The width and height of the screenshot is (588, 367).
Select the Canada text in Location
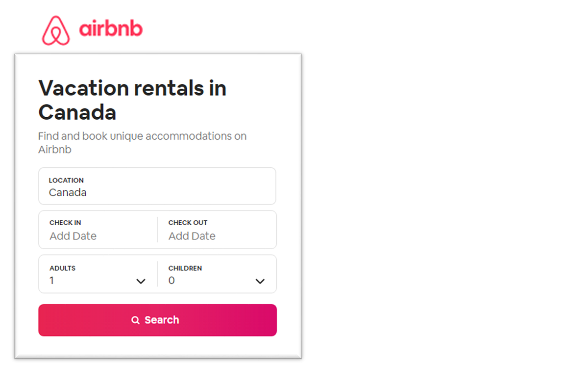[68, 192]
